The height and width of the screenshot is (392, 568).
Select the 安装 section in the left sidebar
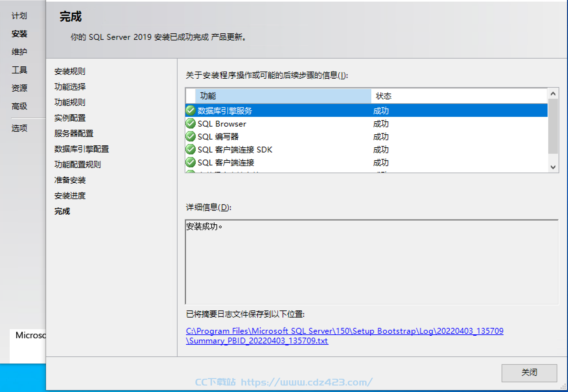(19, 34)
